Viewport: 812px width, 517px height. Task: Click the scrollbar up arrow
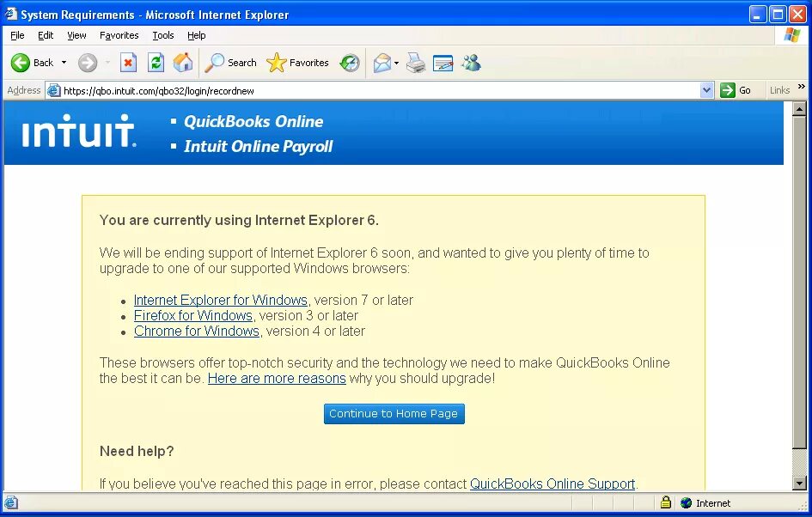pos(799,109)
